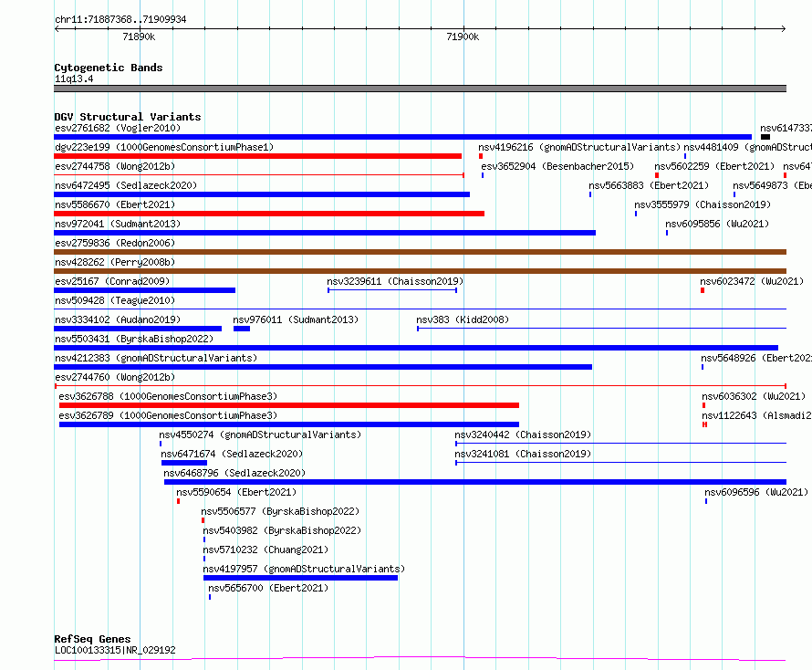Click the red bar under dgv223e199
The width and height of the screenshot is (812, 670).
tap(258, 156)
